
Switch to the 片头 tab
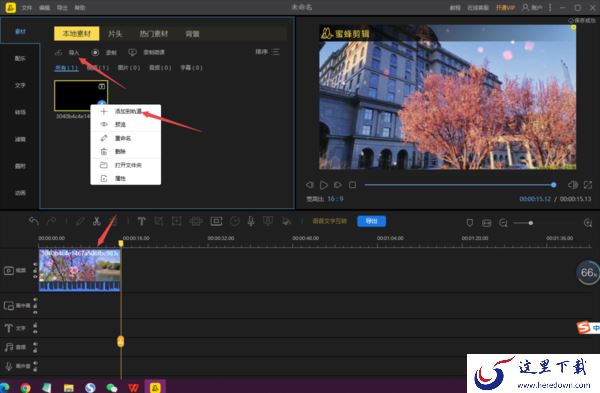115,34
